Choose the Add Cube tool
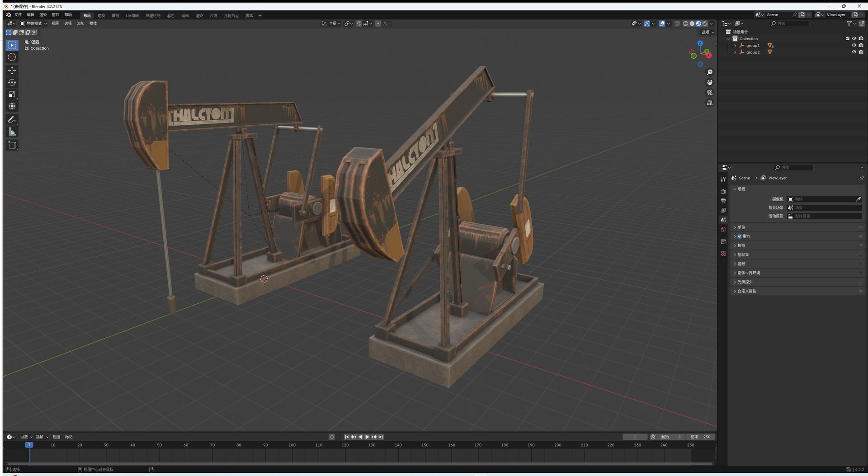This screenshot has height=476, width=868. coord(12,145)
